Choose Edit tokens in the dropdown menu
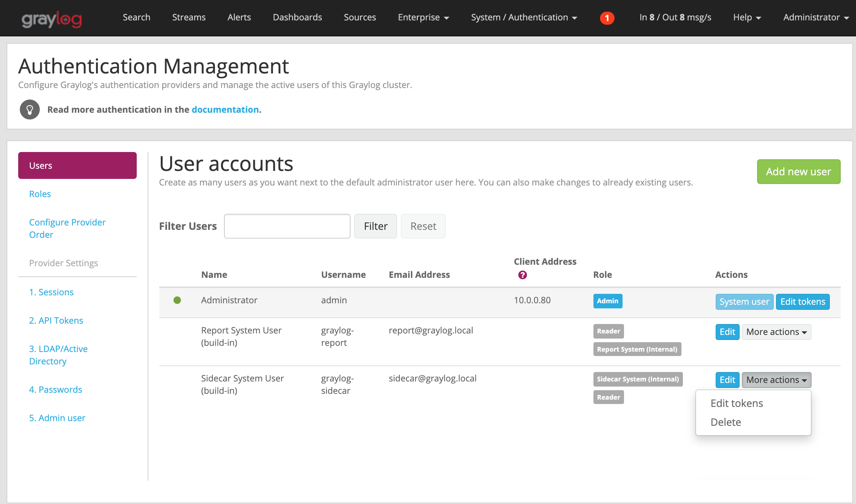 click(736, 403)
